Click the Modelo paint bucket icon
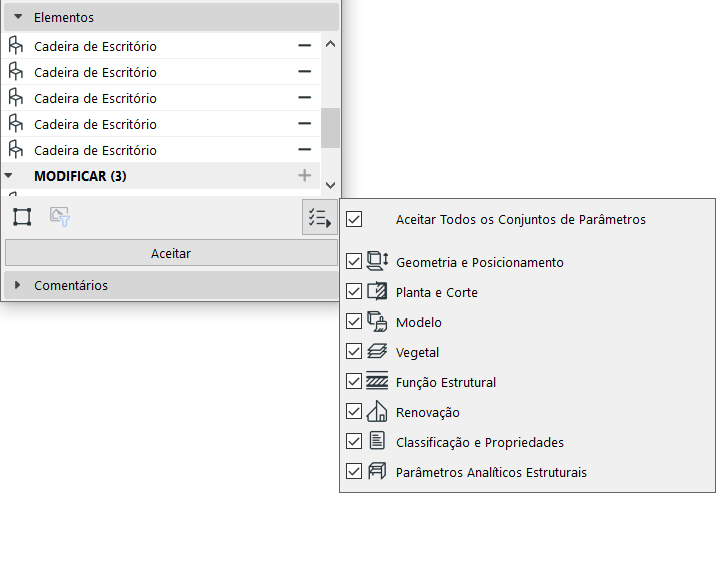The width and height of the screenshot is (722, 569). click(377, 322)
